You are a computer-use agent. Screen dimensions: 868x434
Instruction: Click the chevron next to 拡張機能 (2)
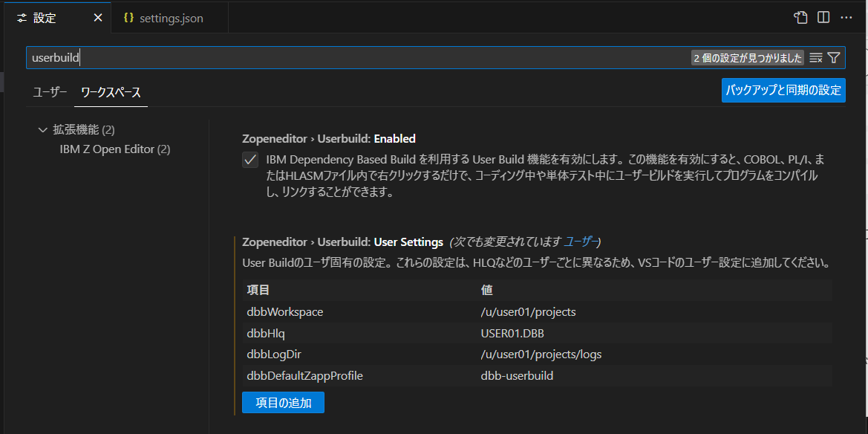point(42,129)
